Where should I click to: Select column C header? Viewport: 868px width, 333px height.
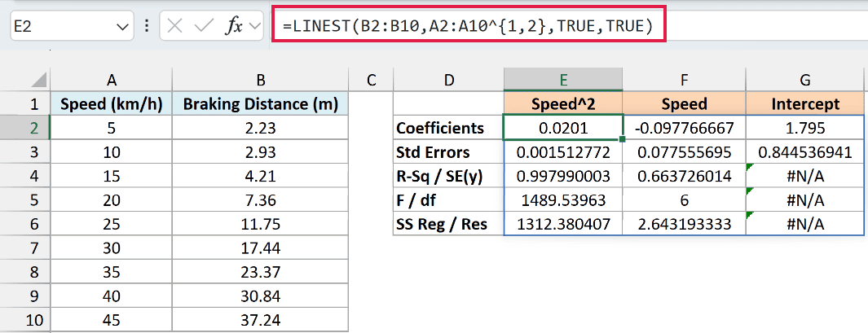(x=371, y=81)
